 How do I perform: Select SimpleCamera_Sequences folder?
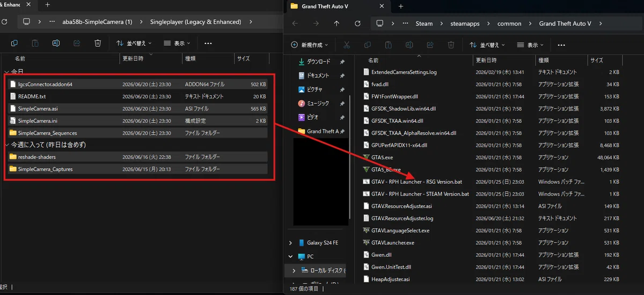coord(137,133)
